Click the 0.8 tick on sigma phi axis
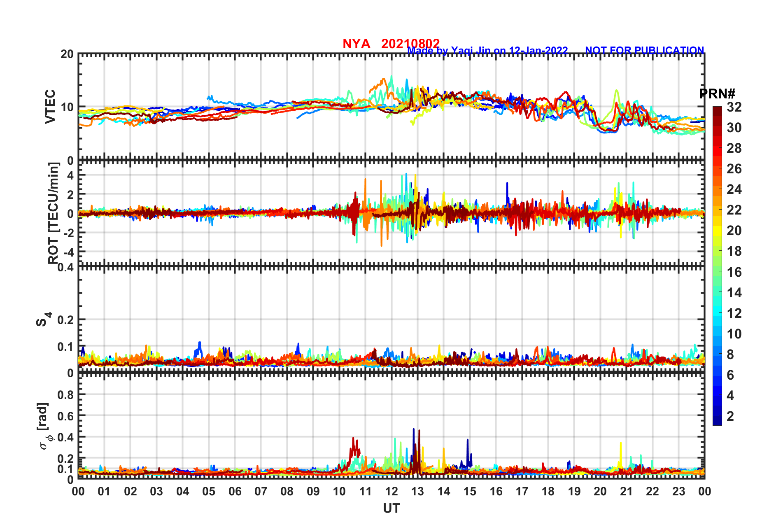 pos(66,394)
